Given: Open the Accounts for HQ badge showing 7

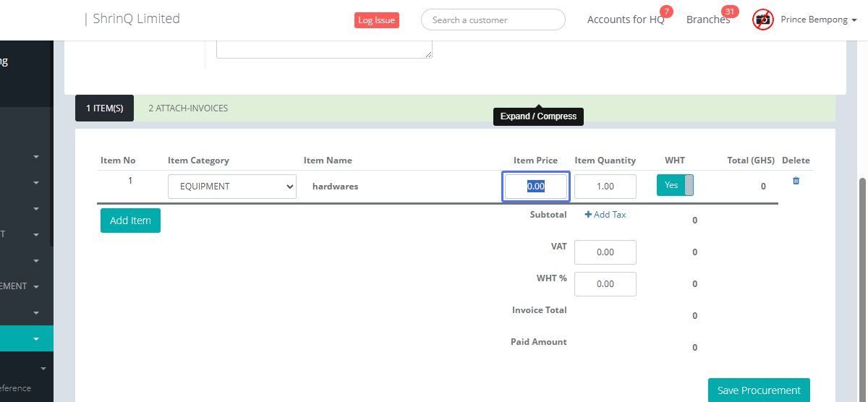Looking at the screenshot, I should [x=666, y=12].
